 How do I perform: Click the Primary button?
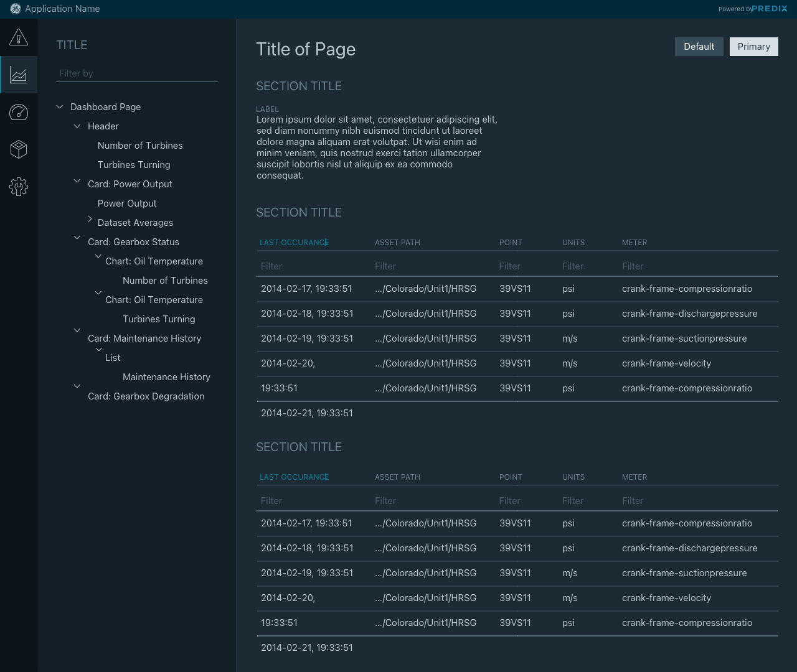753,47
